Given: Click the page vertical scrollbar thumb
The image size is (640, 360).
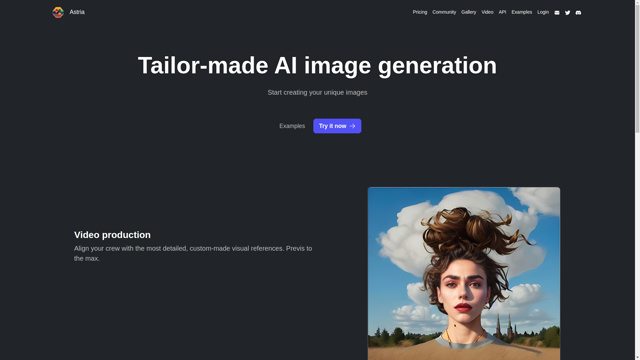Looking at the screenshot, I should [637, 68].
